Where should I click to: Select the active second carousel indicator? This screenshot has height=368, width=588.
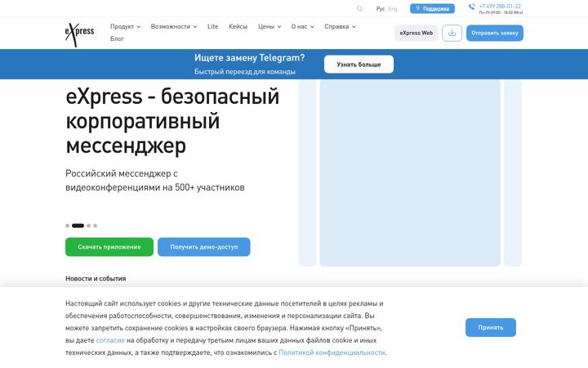pos(78,226)
